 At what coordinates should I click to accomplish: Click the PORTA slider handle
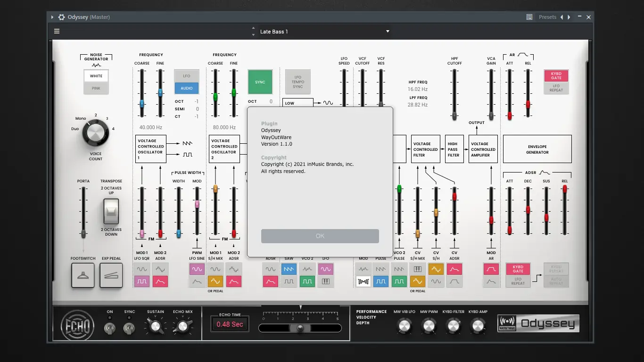(83, 233)
